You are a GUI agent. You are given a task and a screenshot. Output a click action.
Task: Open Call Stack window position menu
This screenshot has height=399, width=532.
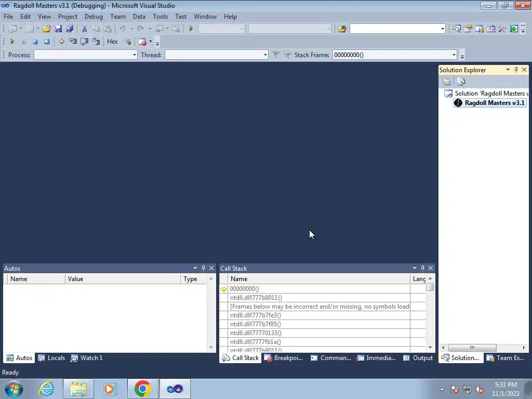pyautogui.click(x=414, y=268)
